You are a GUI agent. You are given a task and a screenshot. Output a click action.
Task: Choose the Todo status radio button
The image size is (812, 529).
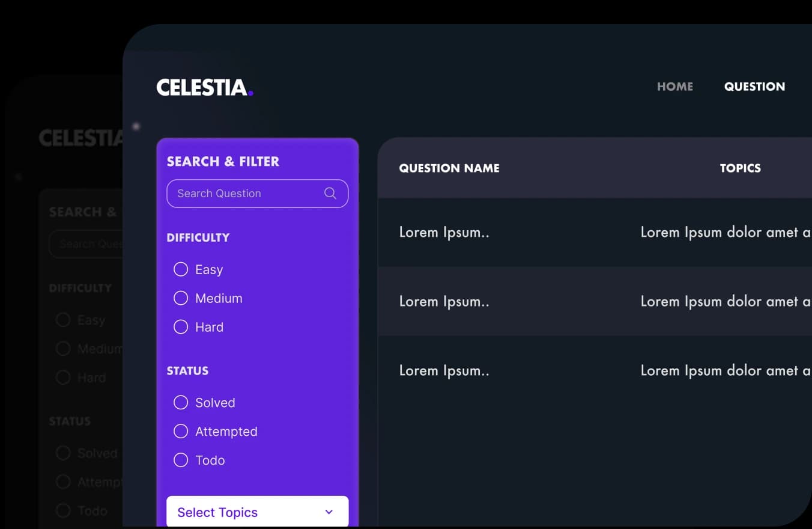point(181,460)
